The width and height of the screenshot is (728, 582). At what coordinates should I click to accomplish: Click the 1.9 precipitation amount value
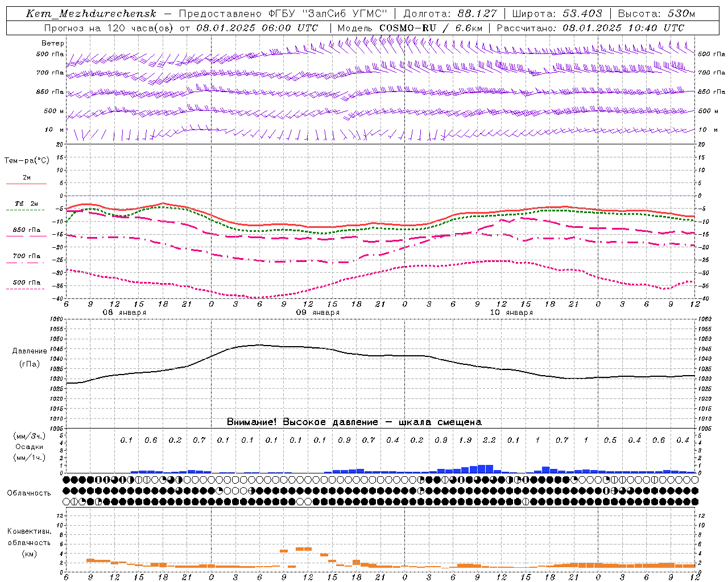[465, 440]
